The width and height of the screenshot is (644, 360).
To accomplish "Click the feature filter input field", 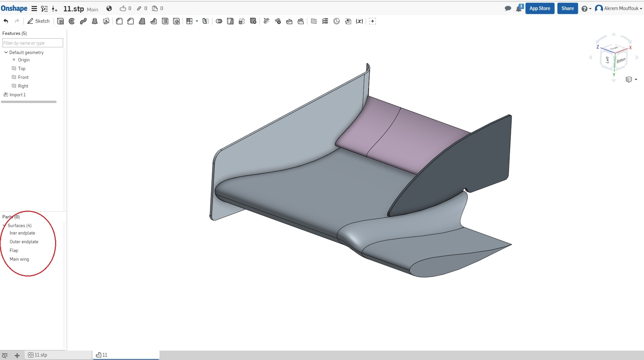I will pos(33,43).
